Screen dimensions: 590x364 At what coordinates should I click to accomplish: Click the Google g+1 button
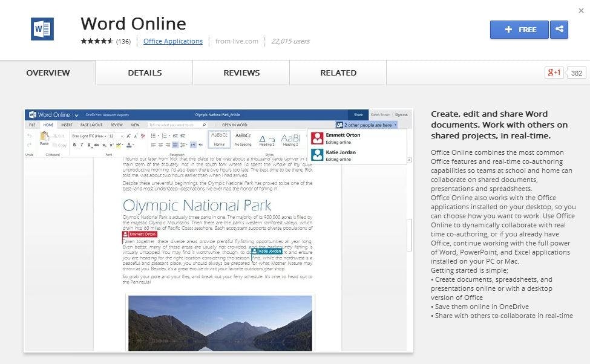(554, 73)
